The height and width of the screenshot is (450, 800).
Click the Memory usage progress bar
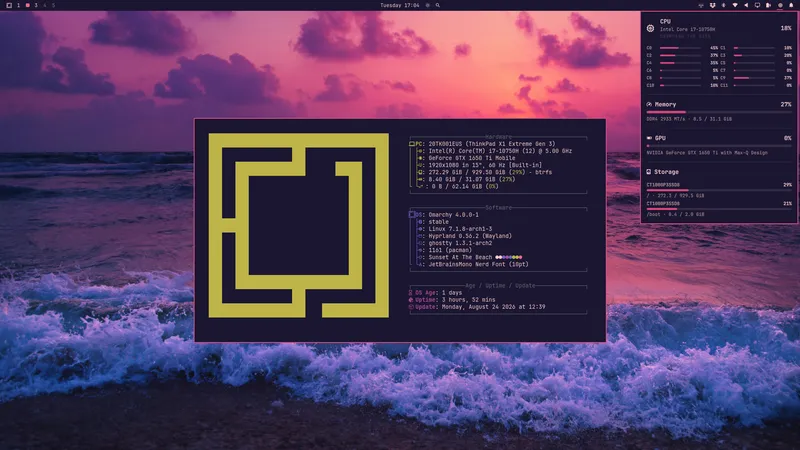(x=719, y=112)
